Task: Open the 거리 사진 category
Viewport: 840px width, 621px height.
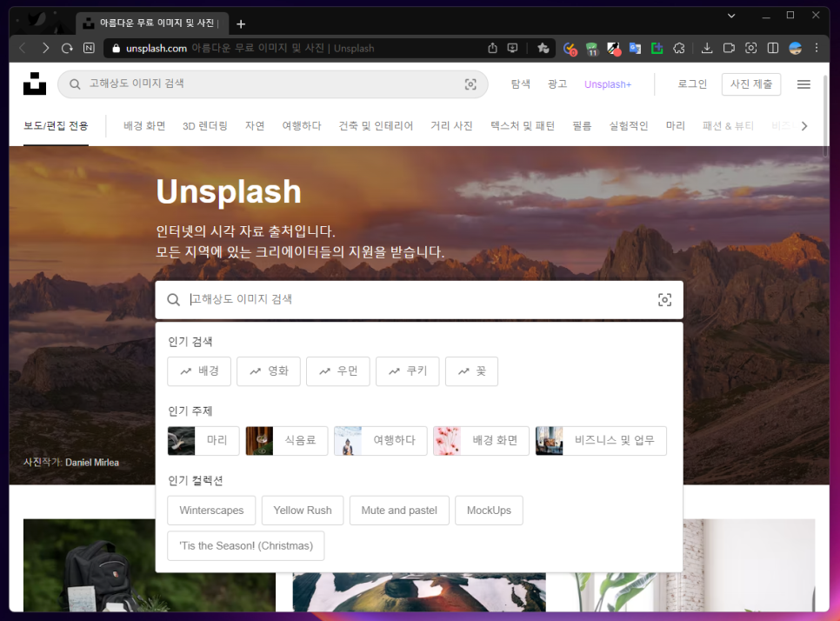Action: click(451, 126)
